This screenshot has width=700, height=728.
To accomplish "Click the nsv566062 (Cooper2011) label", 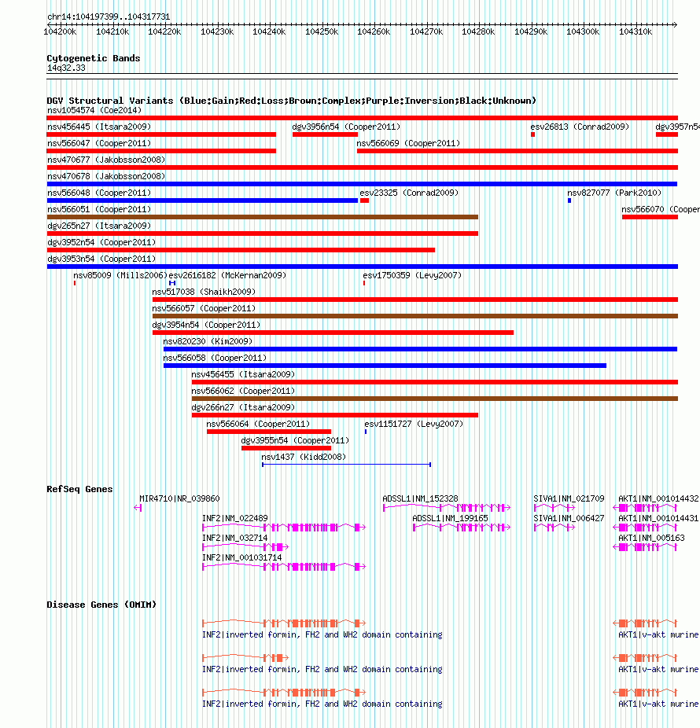I will [x=243, y=391].
